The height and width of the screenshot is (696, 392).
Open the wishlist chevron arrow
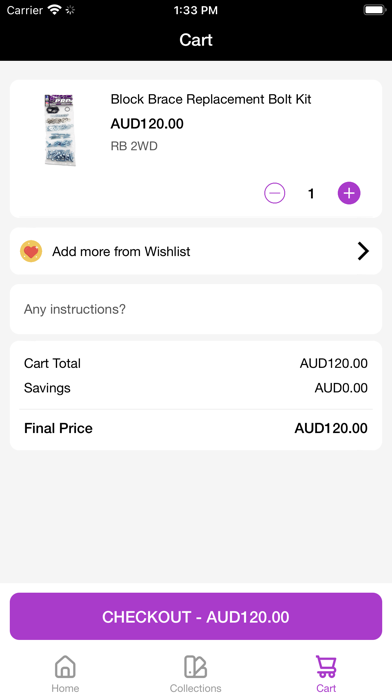click(x=363, y=251)
